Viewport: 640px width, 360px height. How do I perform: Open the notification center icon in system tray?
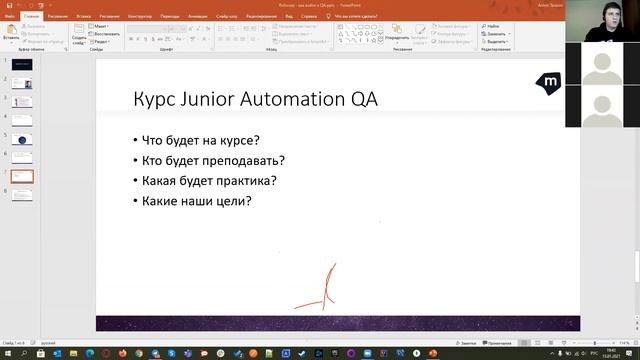[x=629, y=353]
